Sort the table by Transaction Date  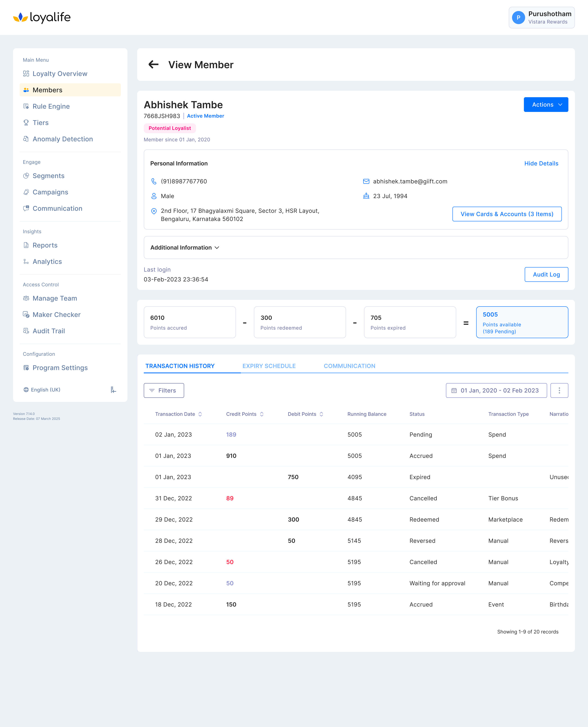tap(200, 414)
